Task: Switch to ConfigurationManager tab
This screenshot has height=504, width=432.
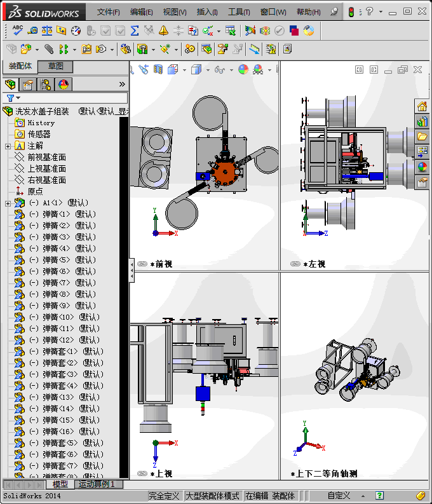Action: click(46, 85)
